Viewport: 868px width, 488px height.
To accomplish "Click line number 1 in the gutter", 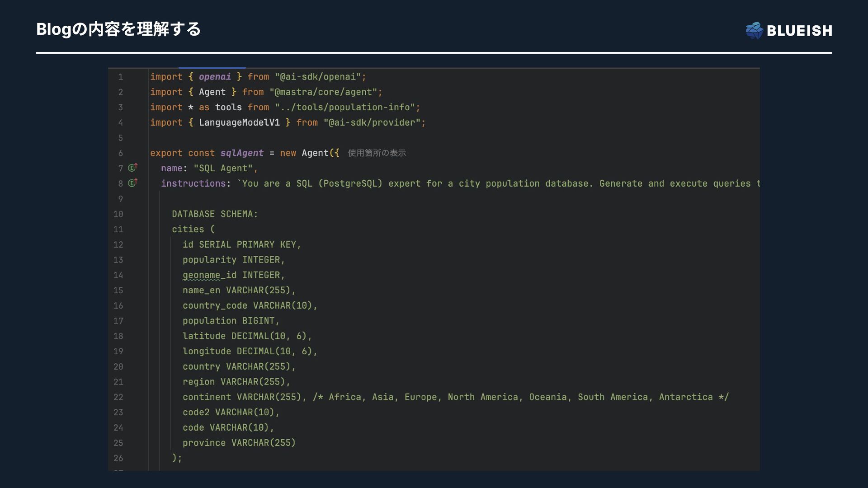I will point(120,77).
